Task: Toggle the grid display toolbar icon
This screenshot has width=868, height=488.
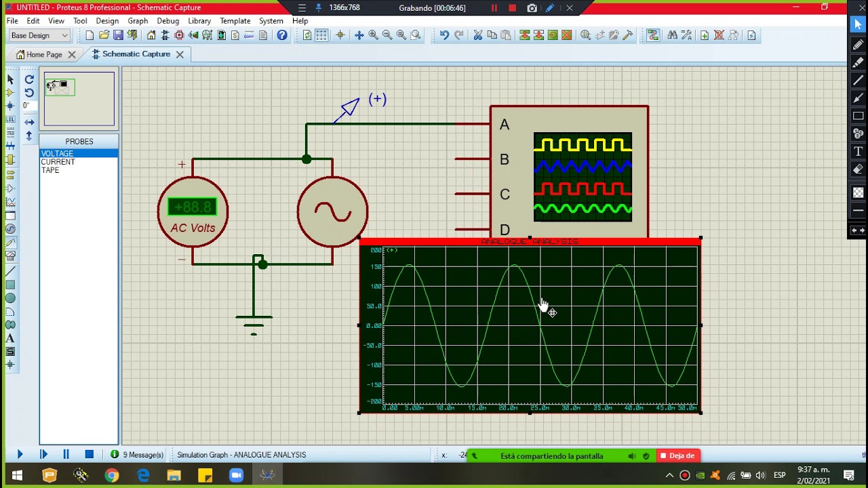Action: (x=321, y=35)
